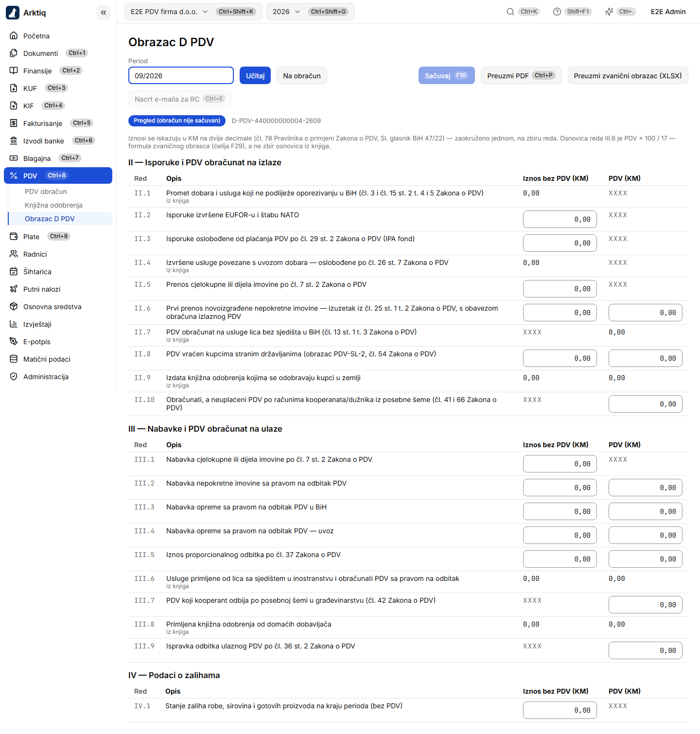The width and height of the screenshot is (700, 734).
Task: Click the Dokumenti file icon
Action: pos(14,53)
